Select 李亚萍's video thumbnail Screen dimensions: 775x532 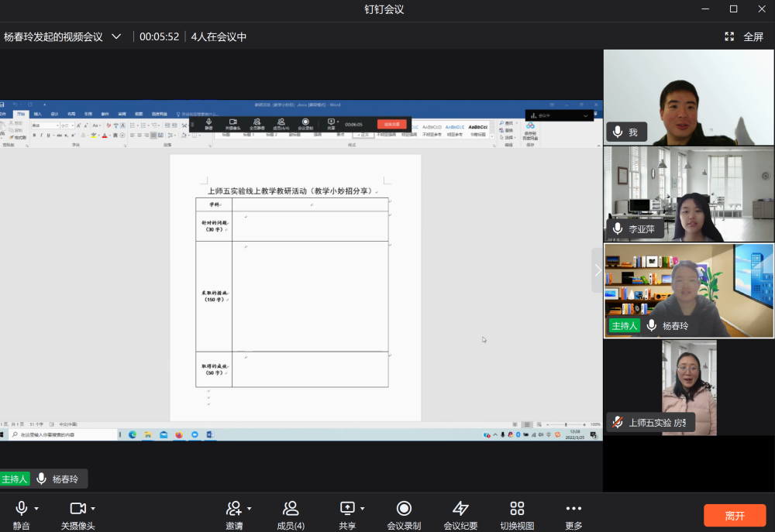(x=688, y=194)
